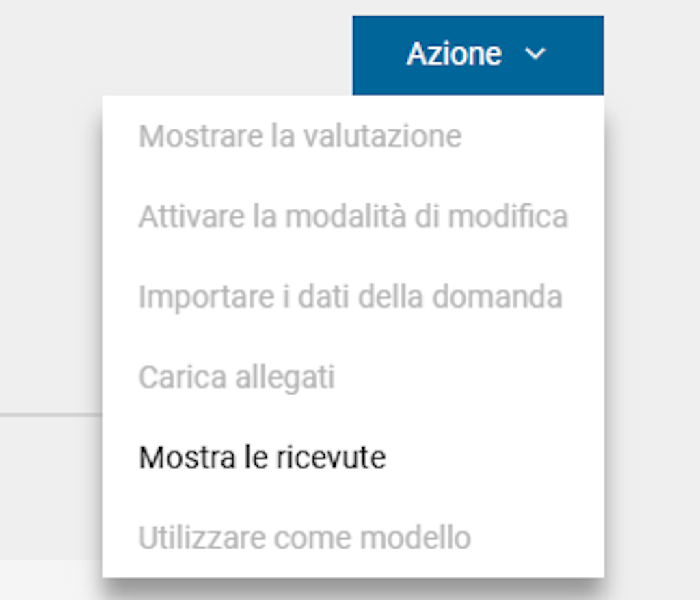This screenshot has height=600, width=700.
Task: Click the use-as-template menu entry
Action: coord(304,538)
